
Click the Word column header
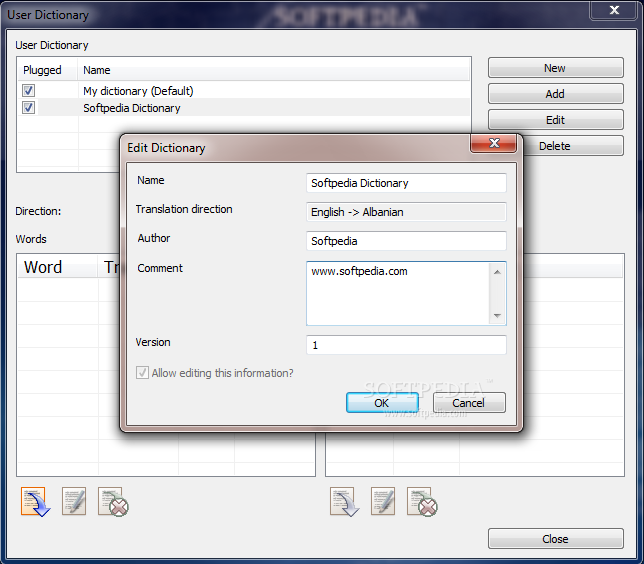[x=58, y=267]
